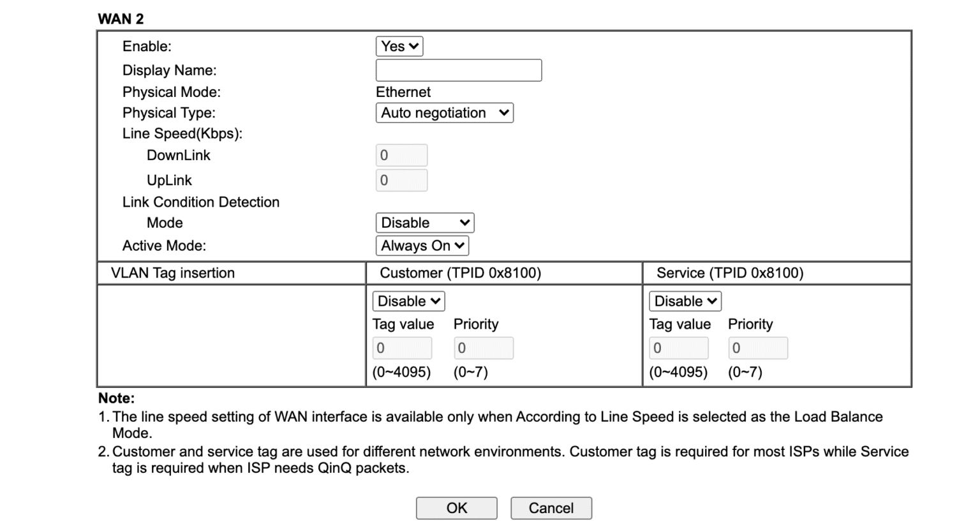The height and width of the screenshot is (524, 980).
Task: Click the Customer (TPID 0x8100) column header
Action: (460, 273)
